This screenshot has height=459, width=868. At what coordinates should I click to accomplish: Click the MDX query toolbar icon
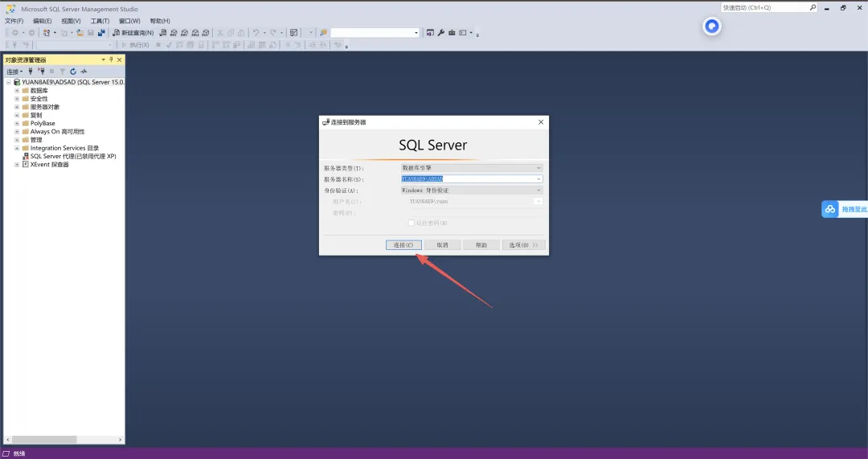pos(174,33)
